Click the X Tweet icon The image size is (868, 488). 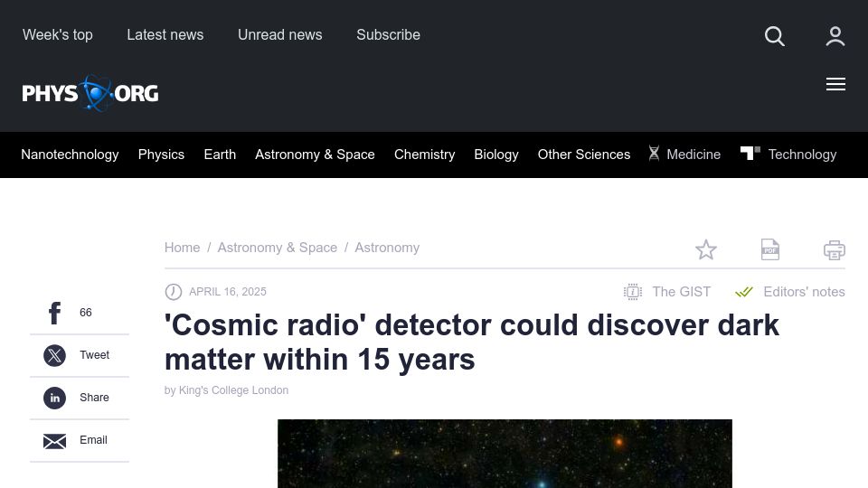coord(55,355)
